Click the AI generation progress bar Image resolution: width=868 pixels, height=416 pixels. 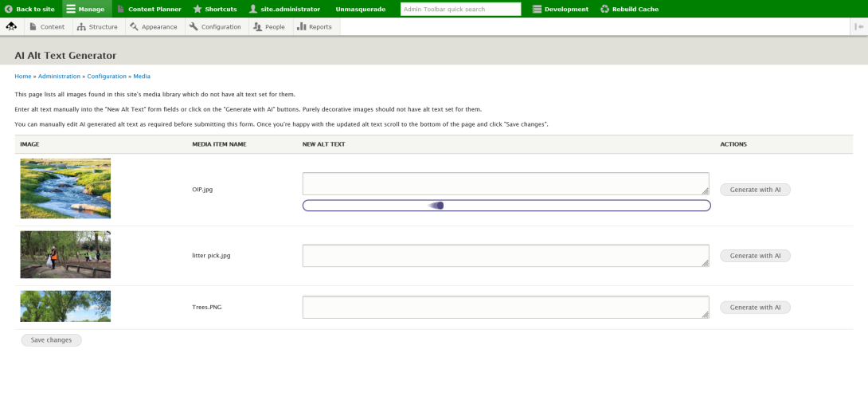click(x=506, y=206)
